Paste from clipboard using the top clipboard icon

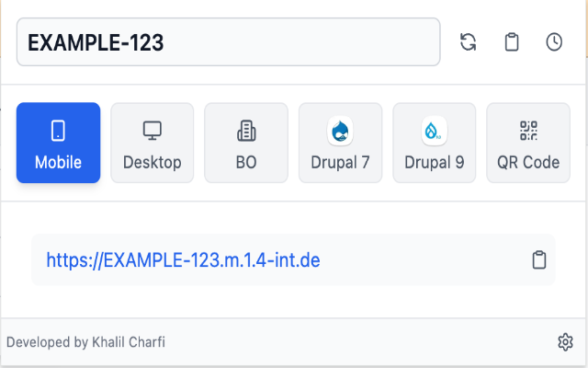click(x=512, y=41)
